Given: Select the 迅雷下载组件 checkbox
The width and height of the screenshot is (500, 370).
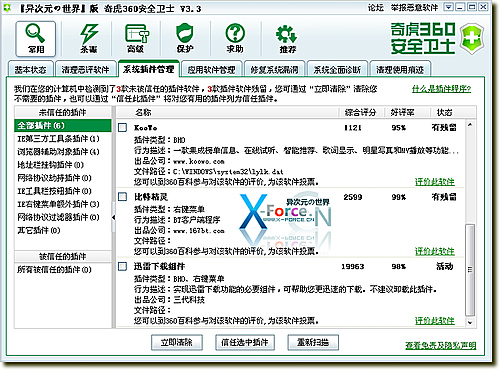Looking at the screenshot, I should tap(123, 266).
